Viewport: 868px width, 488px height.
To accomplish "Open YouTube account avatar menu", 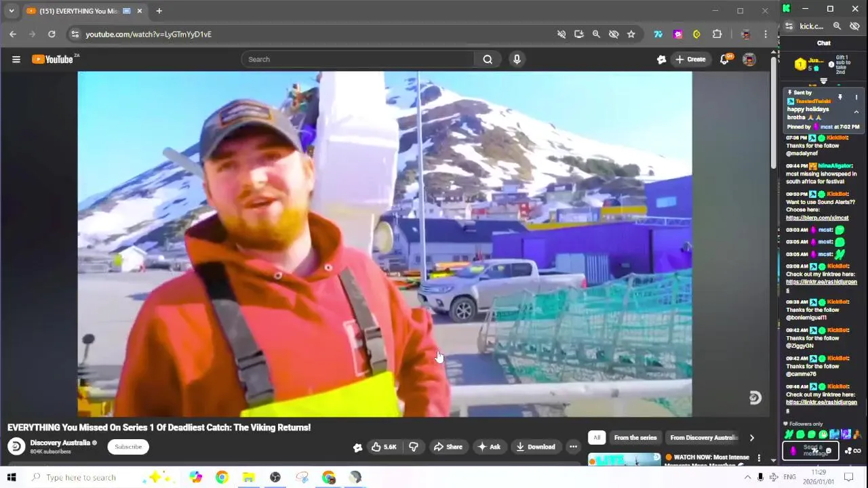I will pos(749,59).
